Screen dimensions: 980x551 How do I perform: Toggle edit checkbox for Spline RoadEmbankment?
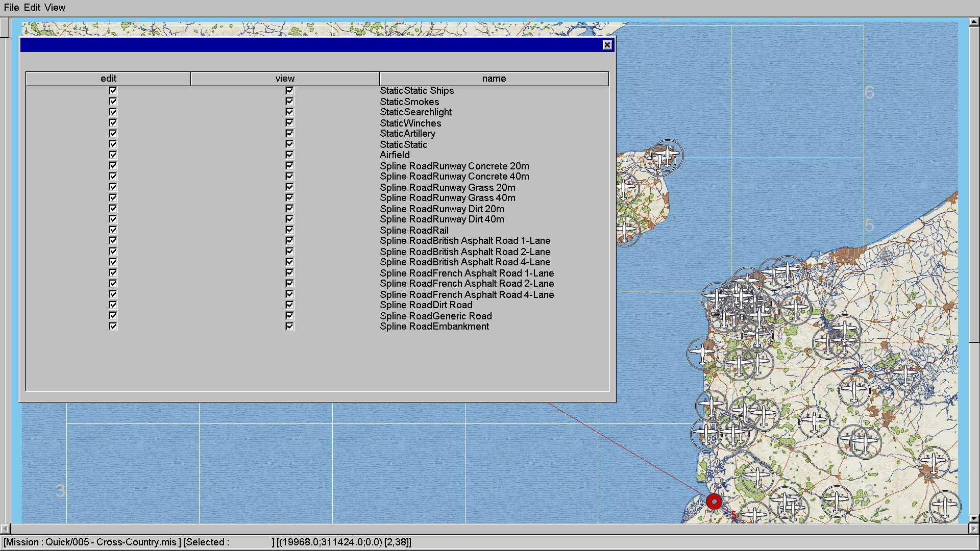113,327
